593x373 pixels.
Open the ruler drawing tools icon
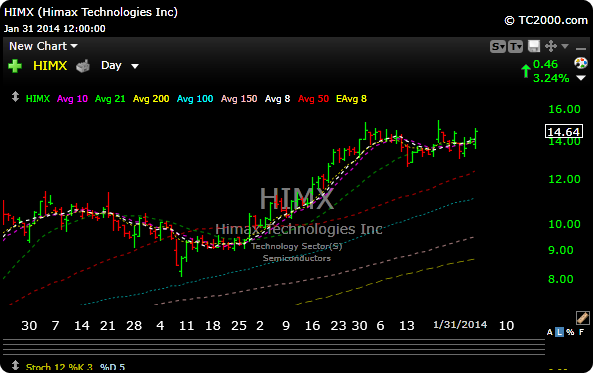pyautogui.click(x=582, y=318)
